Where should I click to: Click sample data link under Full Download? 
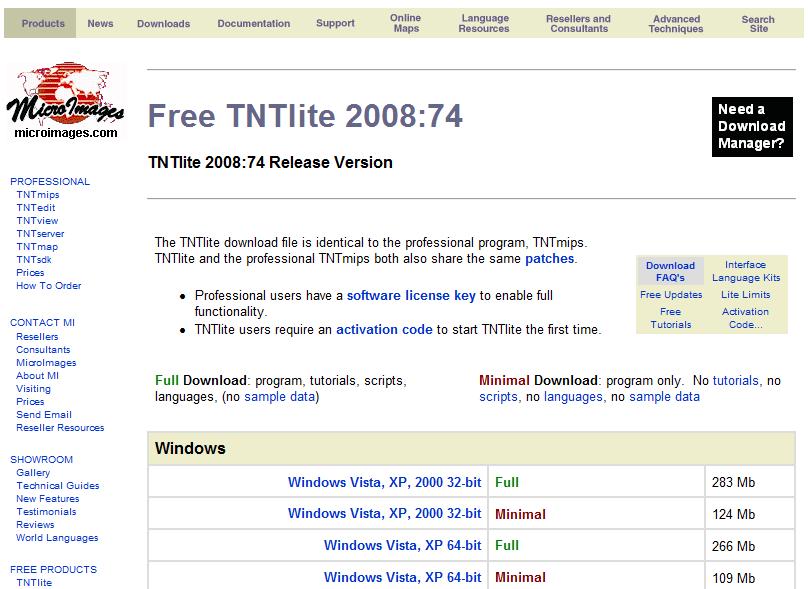279,397
